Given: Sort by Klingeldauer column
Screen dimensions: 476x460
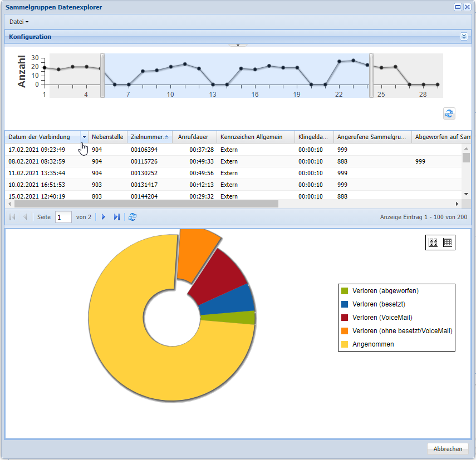Looking at the screenshot, I should tap(313, 137).
